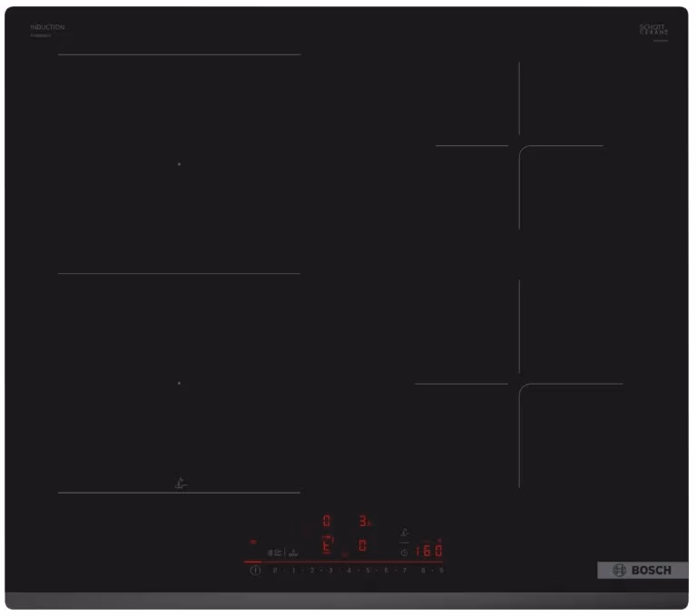697x616 pixels.
Task: Click the INDUCTION label text
Action: pos(47,27)
